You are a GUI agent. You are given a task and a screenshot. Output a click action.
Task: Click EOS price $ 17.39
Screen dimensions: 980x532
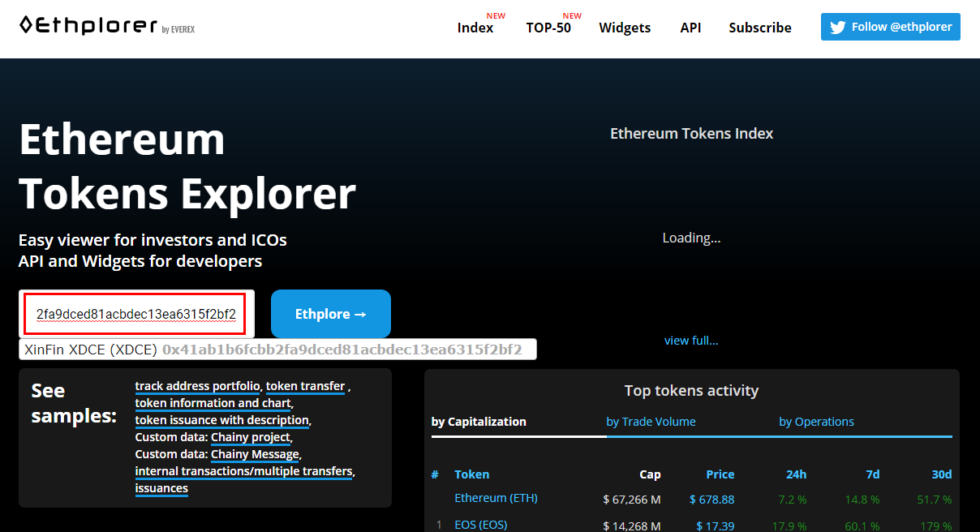click(x=716, y=526)
